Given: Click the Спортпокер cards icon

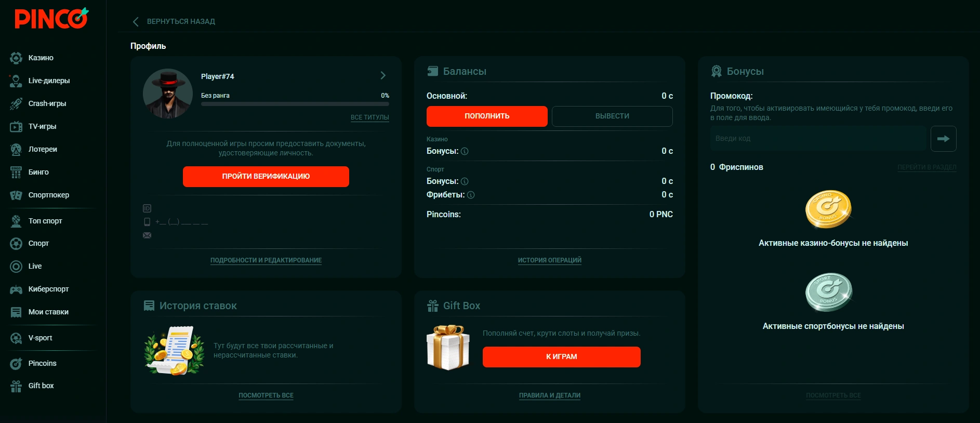Looking at the screenshot, I should [16, 195].
